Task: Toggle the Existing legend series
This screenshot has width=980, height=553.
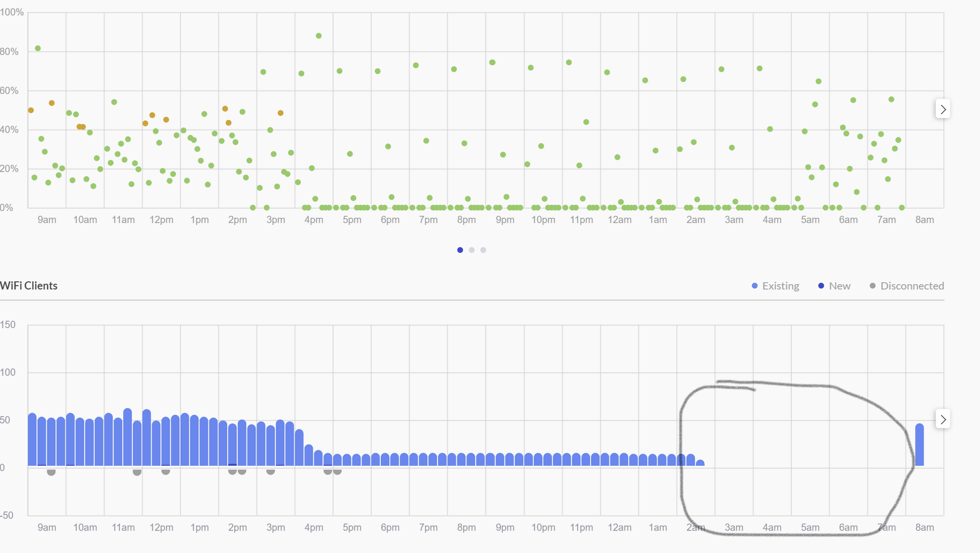Action: [x=775, y=286]
